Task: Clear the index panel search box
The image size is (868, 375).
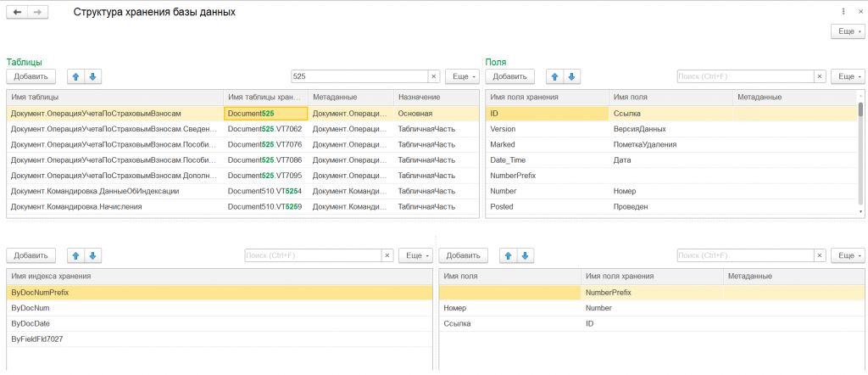Action: (x=387, y=255)
